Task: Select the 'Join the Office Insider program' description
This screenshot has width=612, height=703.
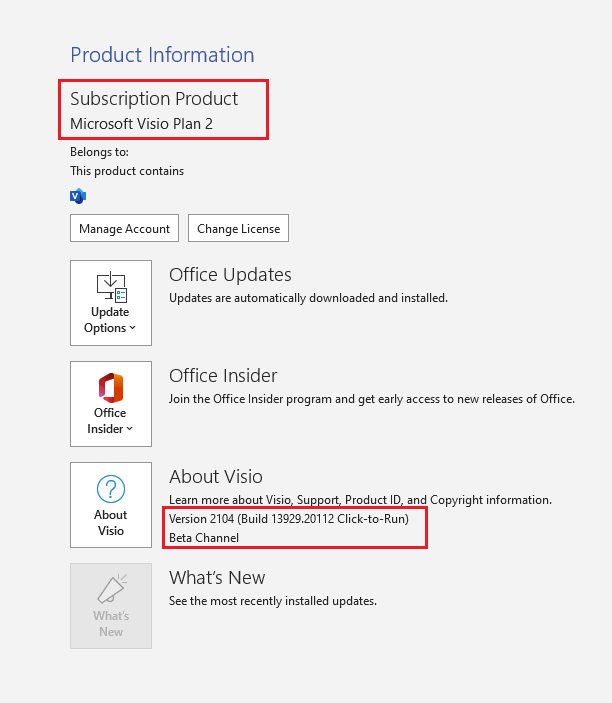Action: pos(372,399)
